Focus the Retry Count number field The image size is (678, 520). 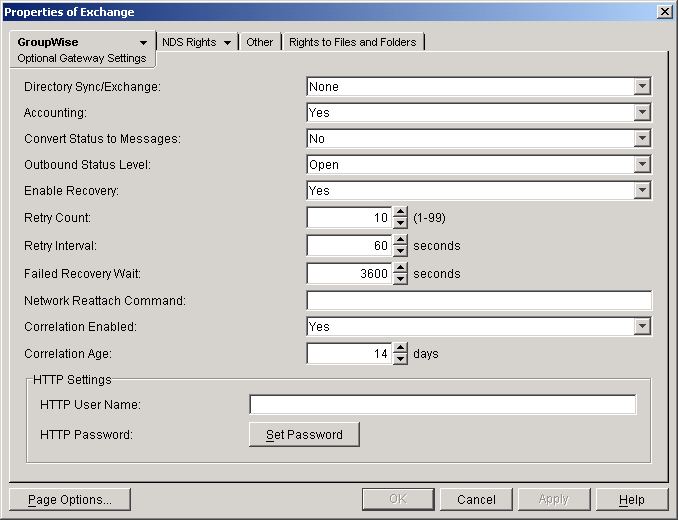coord(349,217)
